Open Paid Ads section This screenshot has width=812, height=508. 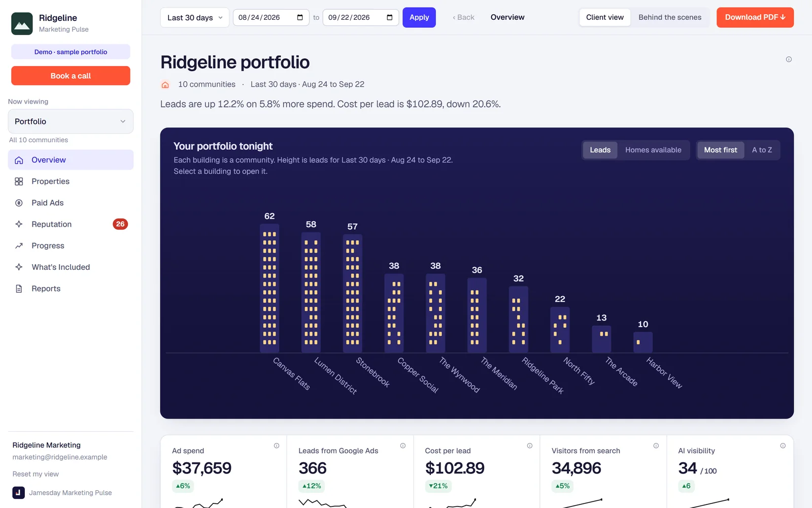pos(71,203)
